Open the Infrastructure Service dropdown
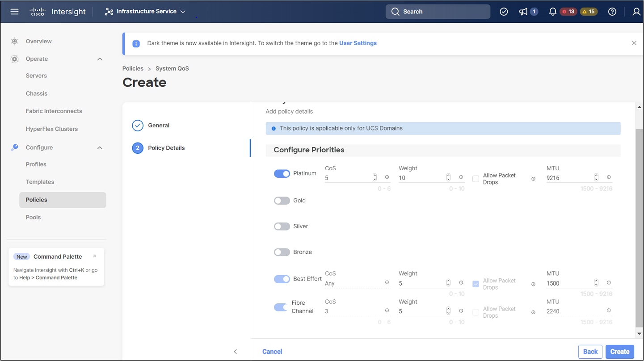This screenshot has height=361, width=644. (145, 12)
